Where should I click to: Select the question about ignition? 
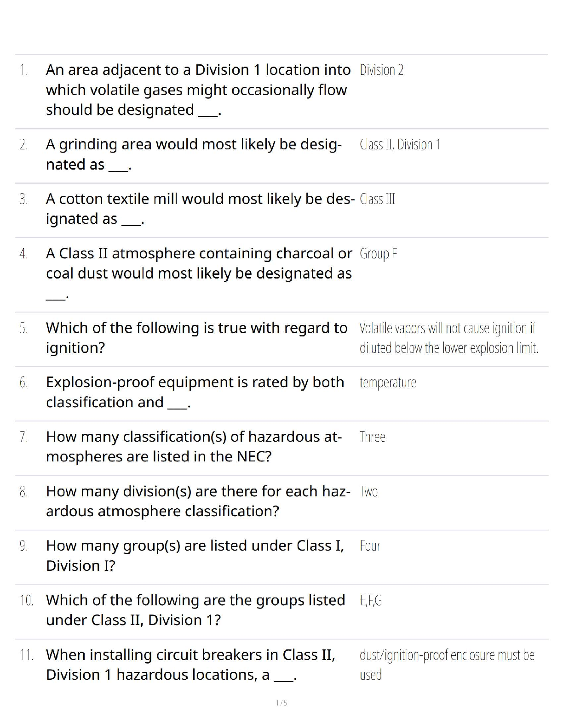pos(196,338)
